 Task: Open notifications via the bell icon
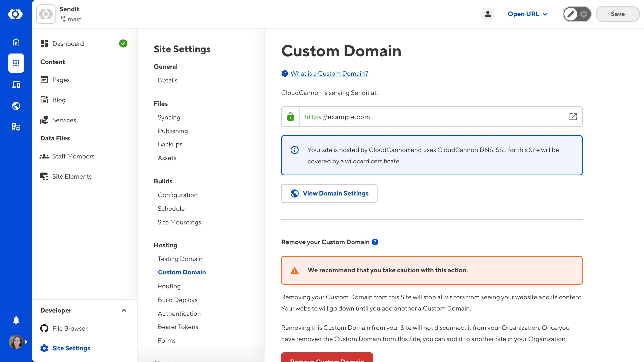click(x=16, y=320)
